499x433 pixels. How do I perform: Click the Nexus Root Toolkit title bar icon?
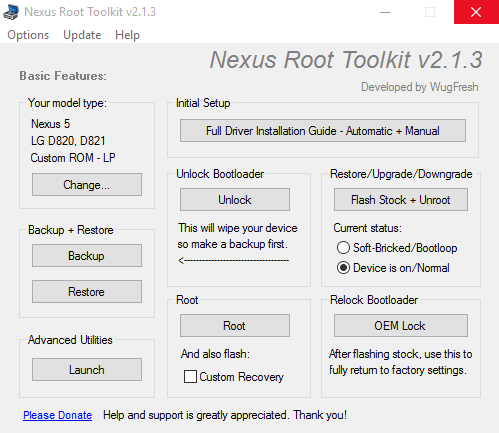11,12
